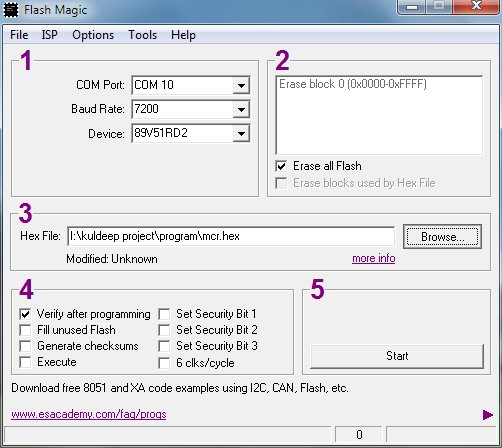The width and height of the screenshot is (502, 448).
Task: Enable Fill unused Flash option
Action: [x=25, y=330]
